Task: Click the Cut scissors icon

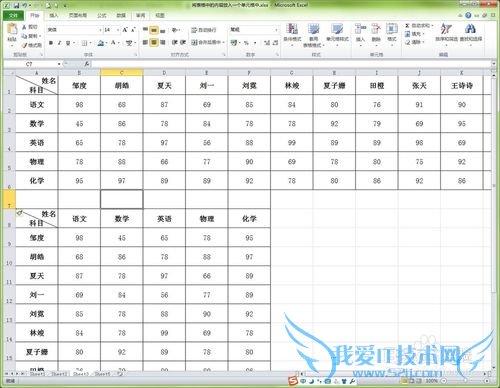Action: (x=25, y=27)
